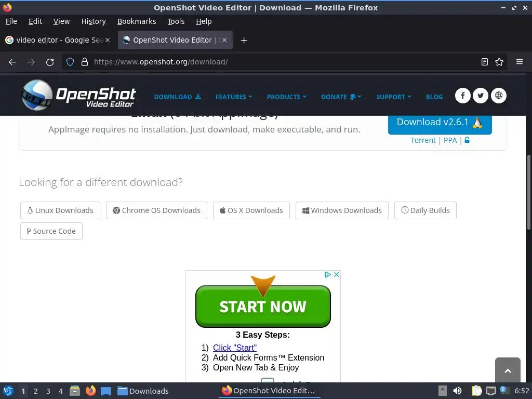This screenshot has height=399, width=532.
Task: Bookmark this page with the star icon
Action: point(499,62)
